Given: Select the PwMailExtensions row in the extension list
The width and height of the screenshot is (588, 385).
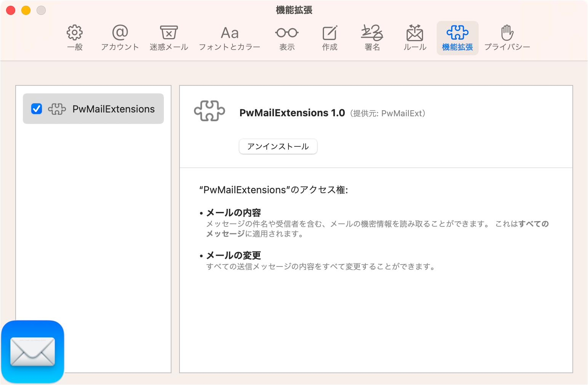Looking at the screenshot, I should coord(113,109).
